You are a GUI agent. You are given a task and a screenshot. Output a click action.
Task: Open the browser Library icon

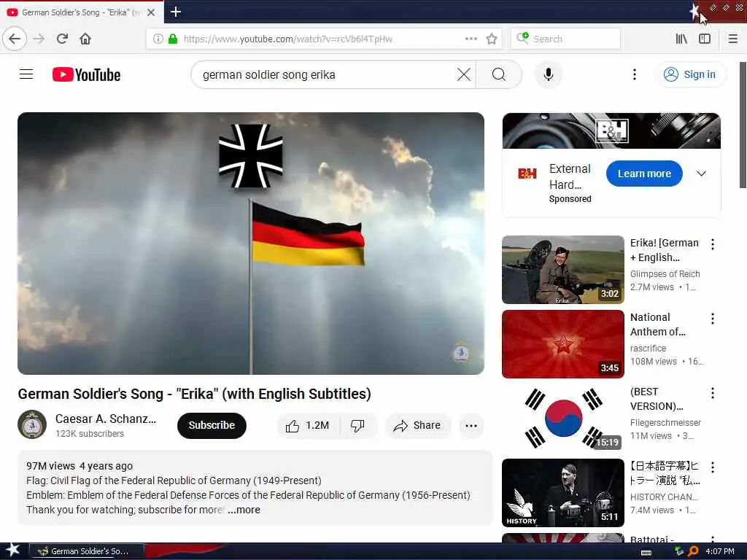pyautogui.click(x=681, y=39)
